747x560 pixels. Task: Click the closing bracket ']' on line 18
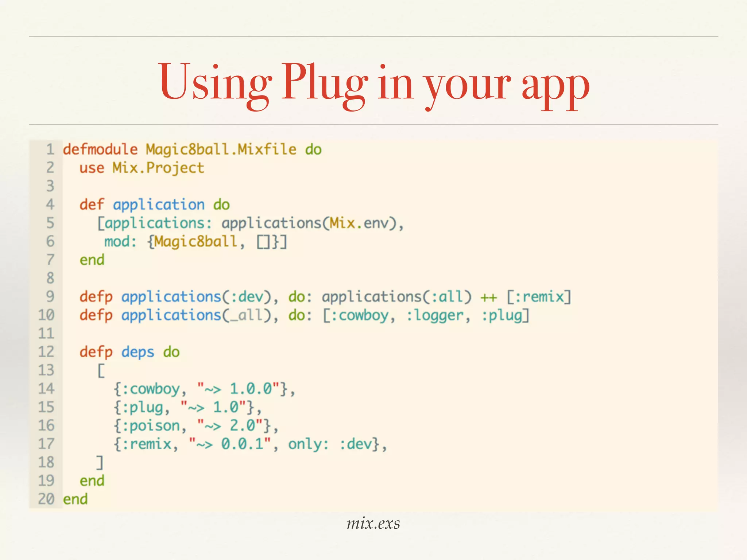tap(100, 463)
